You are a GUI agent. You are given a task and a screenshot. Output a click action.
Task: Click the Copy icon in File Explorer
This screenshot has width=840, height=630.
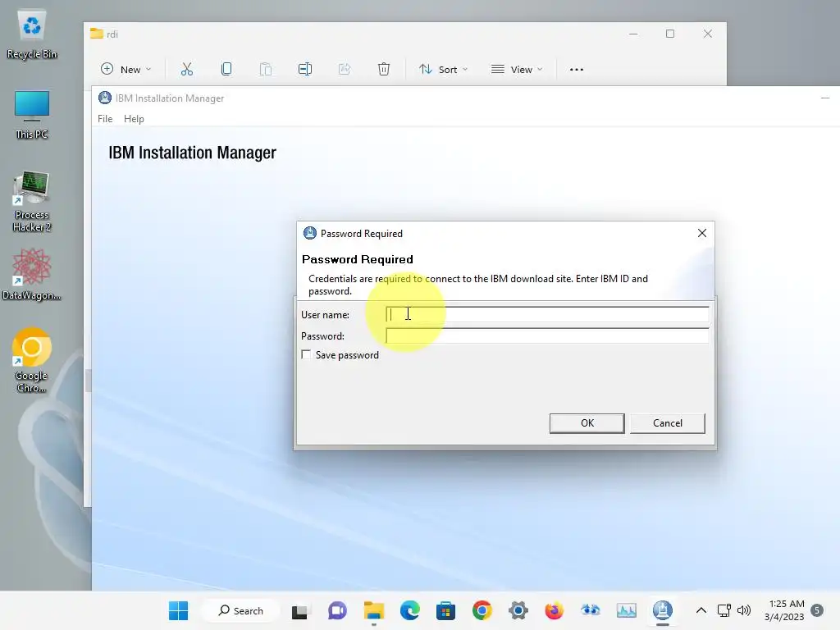pyautogui.click(x=226, y=69)
